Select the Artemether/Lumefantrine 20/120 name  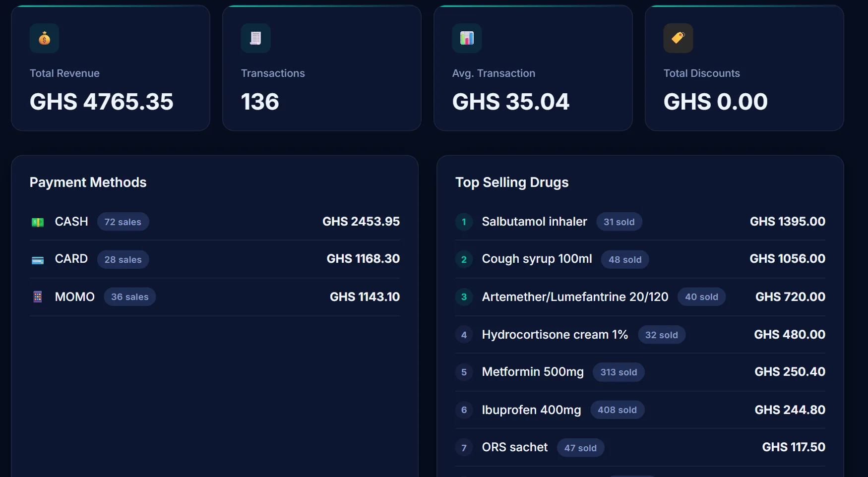[575, 297]
